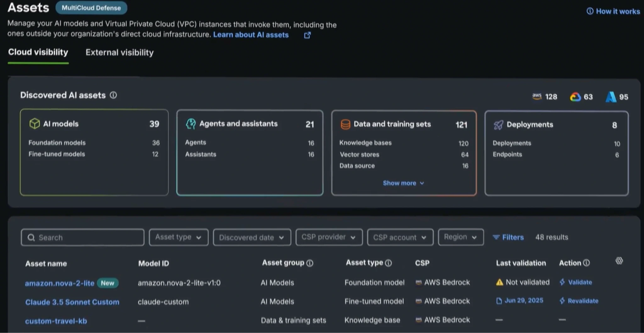The height and width of the screenshot is (333, 644).
Task: Open the Claude 3.5 Sonnet Custom asset
Action: 72,302
